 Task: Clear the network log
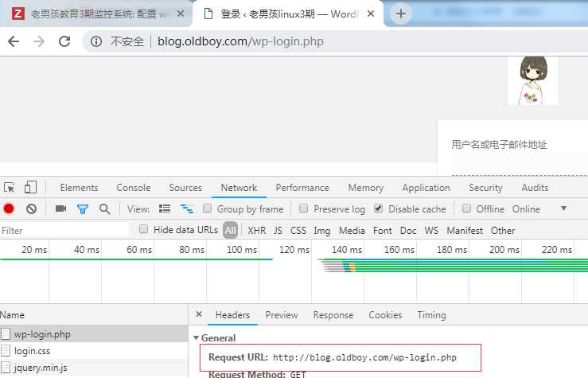point(31,208)
